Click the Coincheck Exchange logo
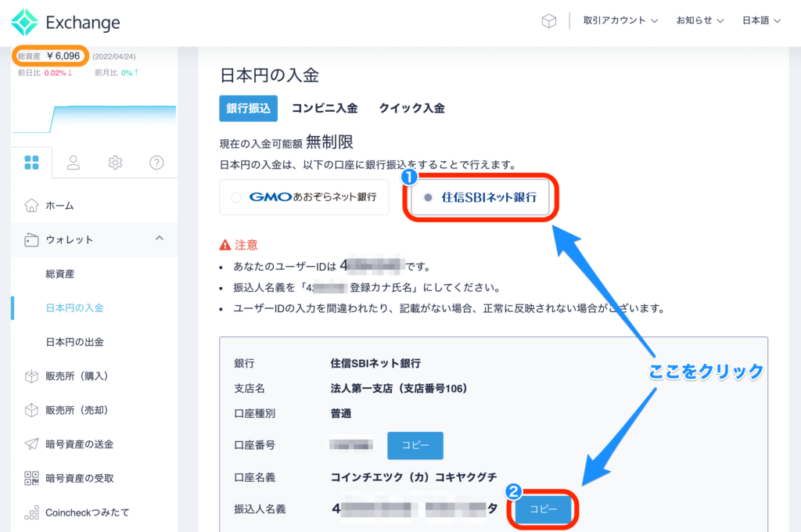Viewport: 801px width, 532px height. pyautogui.click(x=66, y=22)
